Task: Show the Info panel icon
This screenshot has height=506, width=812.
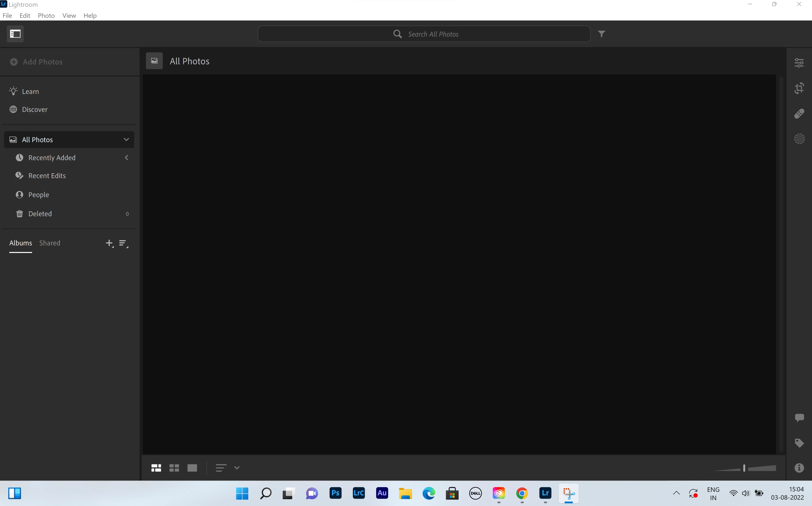Action: tap(799, 467)
